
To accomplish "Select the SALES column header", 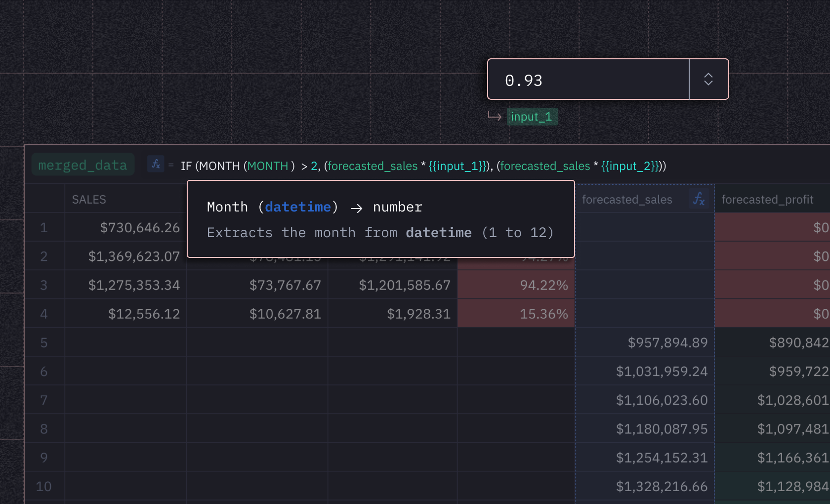I will tap(89, 199).
